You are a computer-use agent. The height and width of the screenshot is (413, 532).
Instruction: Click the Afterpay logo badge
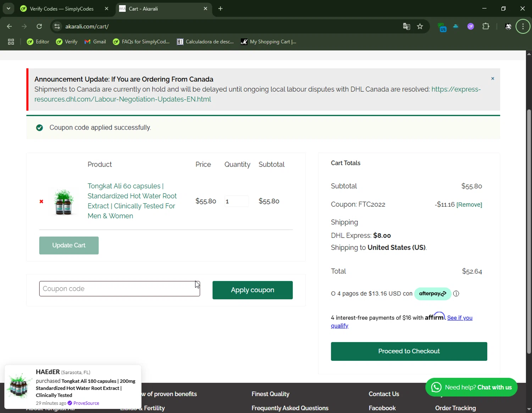click(433, 294)
